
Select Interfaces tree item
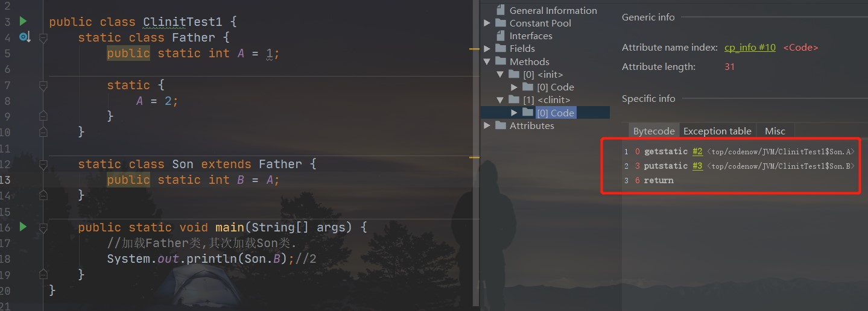tap(531, 36)
